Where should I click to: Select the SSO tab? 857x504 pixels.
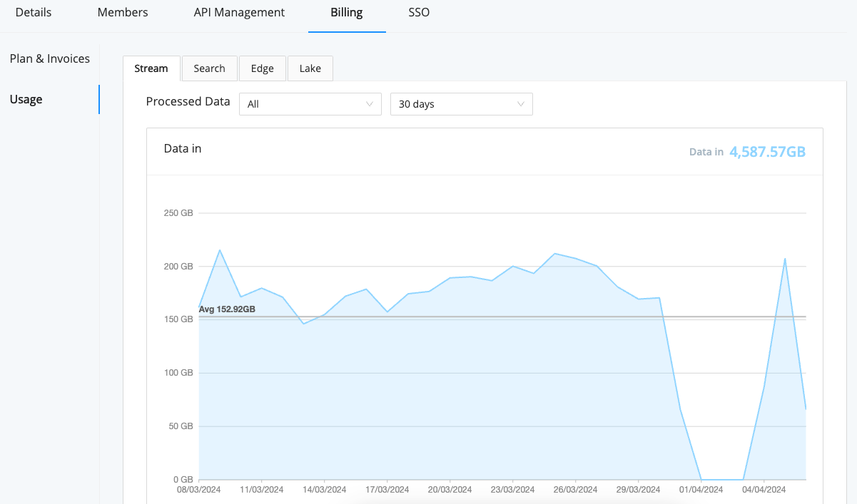pyautogui.click(x=418, y=12)
